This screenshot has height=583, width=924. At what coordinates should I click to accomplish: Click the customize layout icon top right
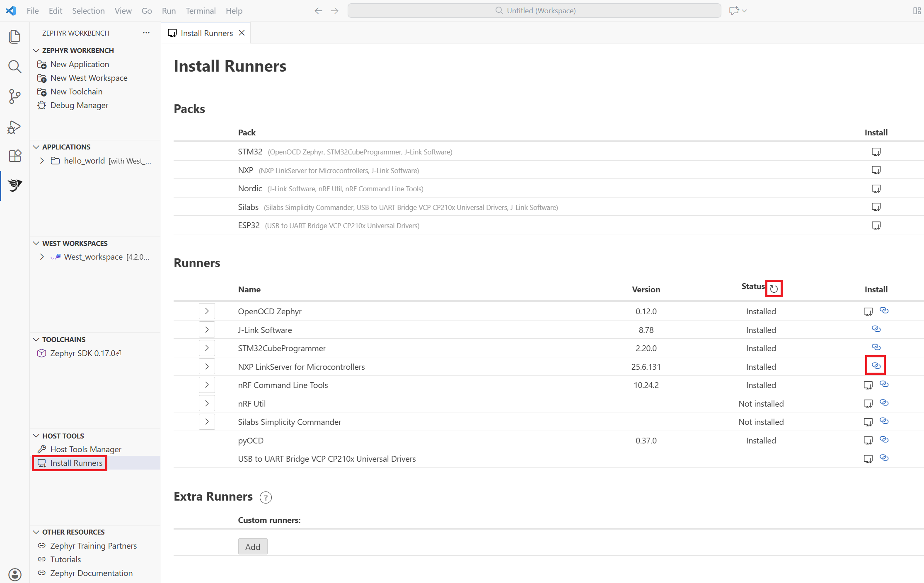916,10
